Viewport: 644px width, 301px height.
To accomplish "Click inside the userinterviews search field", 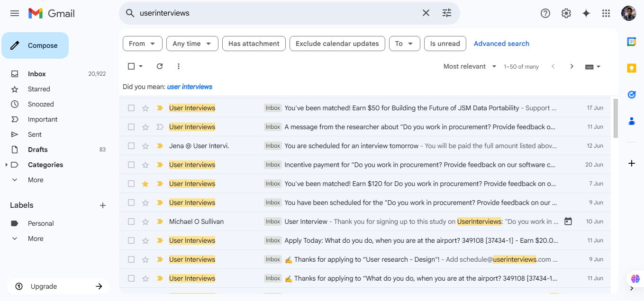I will 275,13.
